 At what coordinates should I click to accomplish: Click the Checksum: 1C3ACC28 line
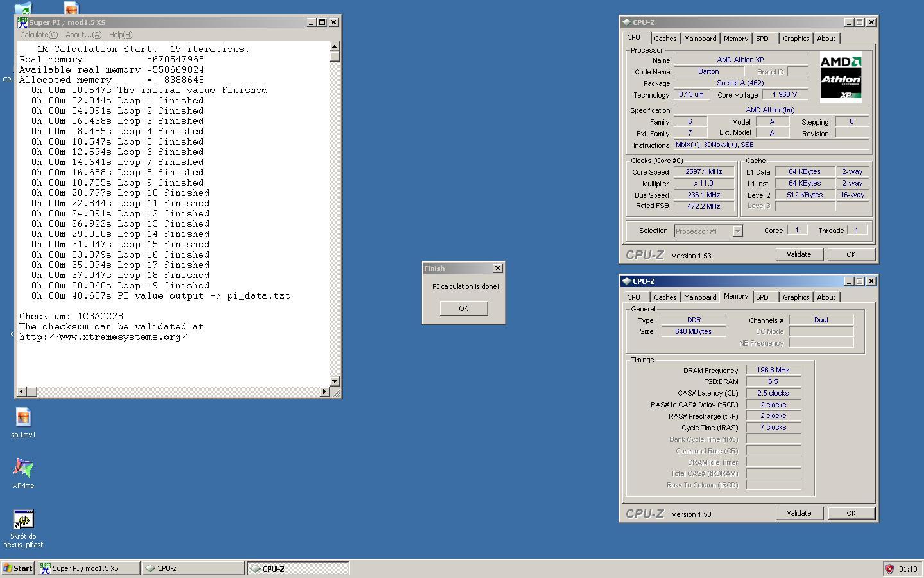pyautogui.click(x=71, y=316)
